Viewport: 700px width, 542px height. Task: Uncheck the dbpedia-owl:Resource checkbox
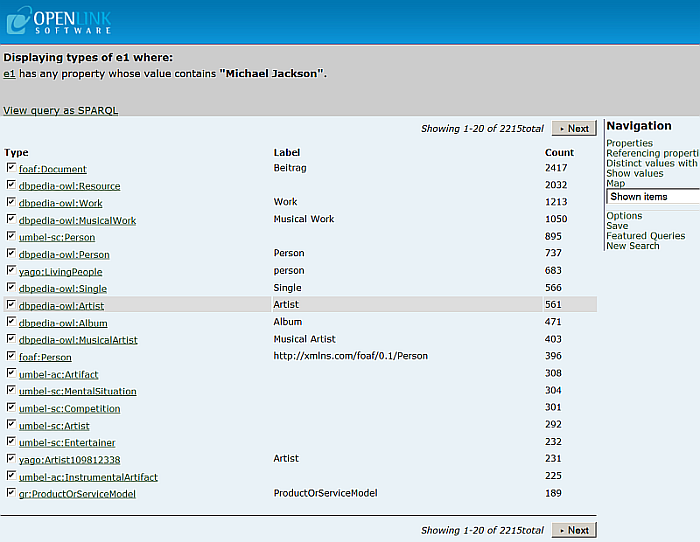tap(11, 184)
